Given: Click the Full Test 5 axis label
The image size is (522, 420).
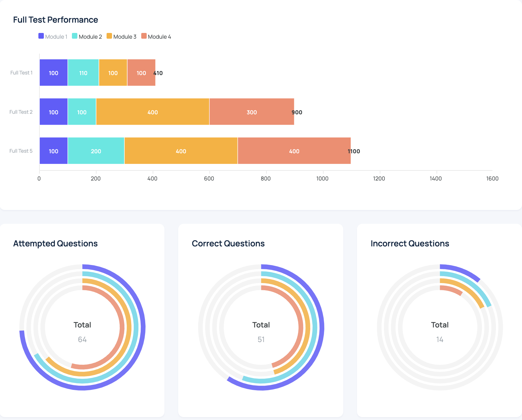Looking at the screenshot, I should pos(21,151).
